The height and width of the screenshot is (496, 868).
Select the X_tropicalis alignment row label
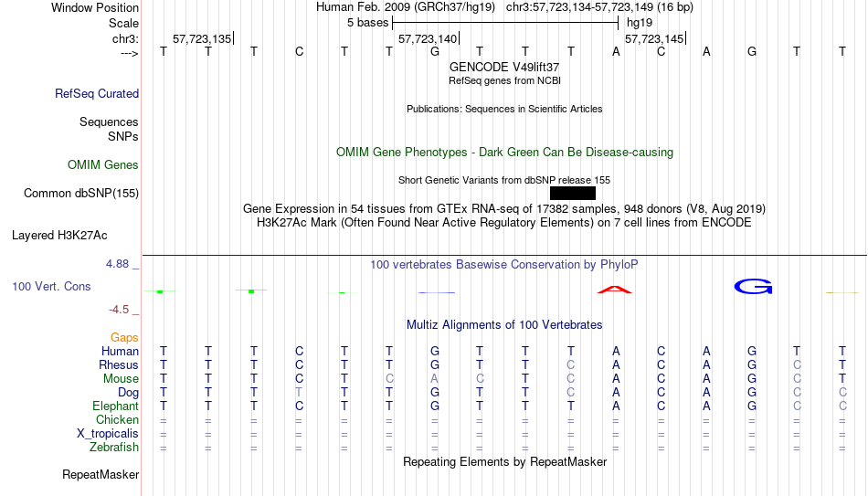point(108,434)
